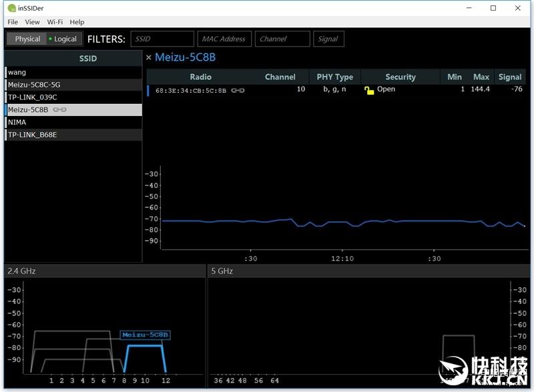Viewport: 534px width, 392px height.
Task: Sort by Security column header
Action: pos(400,77)
